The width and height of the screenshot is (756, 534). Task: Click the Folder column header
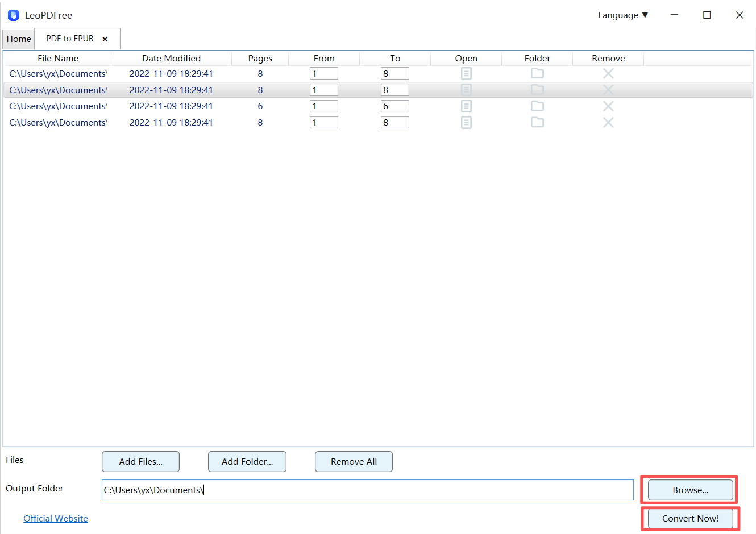click(x=537, y=59)
